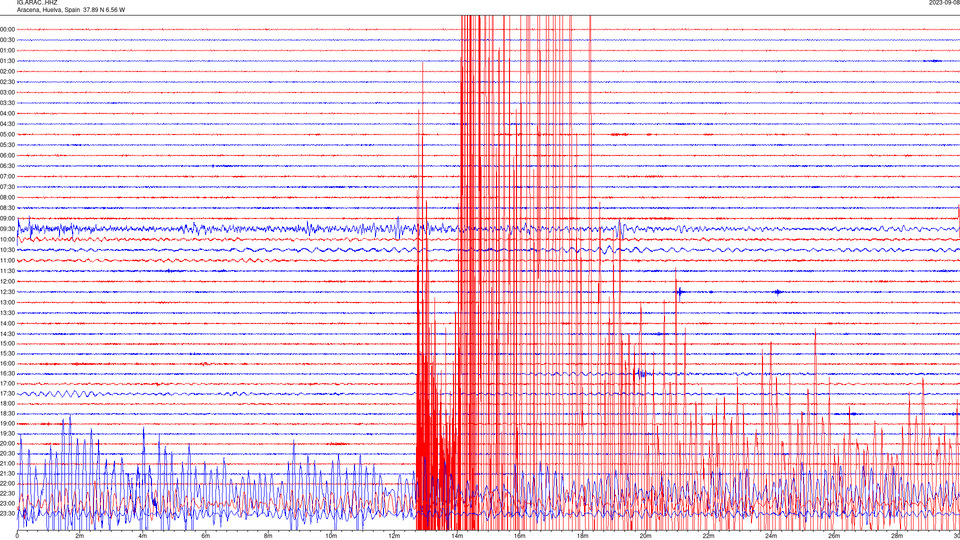Select the 03:30 trace time label
Viewport: 960px width, 540px height.
pyautogui.click(x=7, y=103)
